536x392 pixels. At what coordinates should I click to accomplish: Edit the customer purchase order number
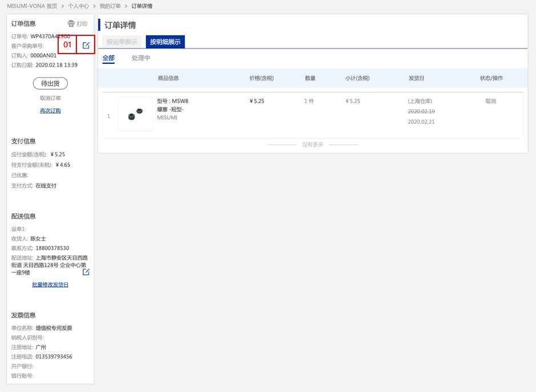(86, 45)
